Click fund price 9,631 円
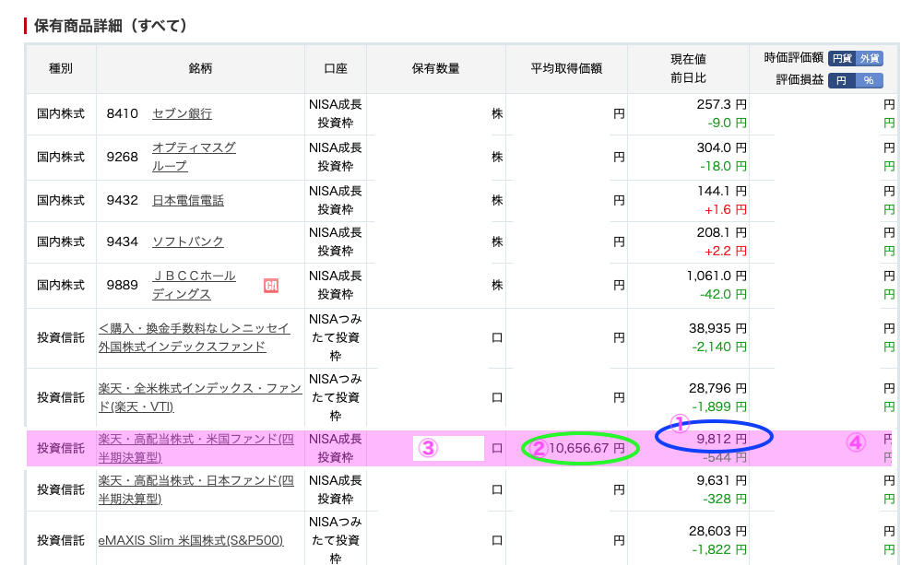 721,480
